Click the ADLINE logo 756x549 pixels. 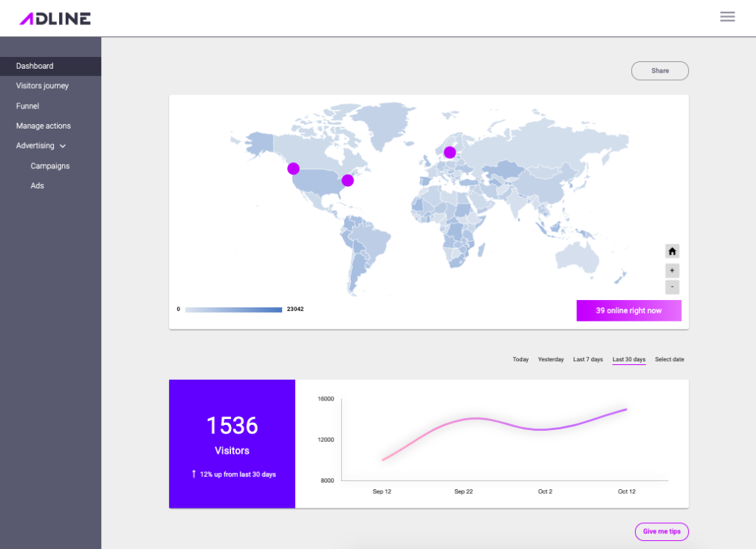pyautogui.click(x=55, y=18)
